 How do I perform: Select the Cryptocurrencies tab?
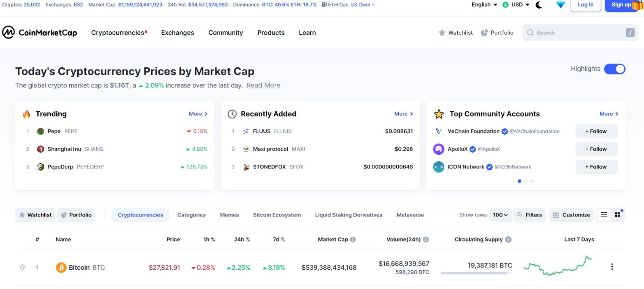point(140,215)
